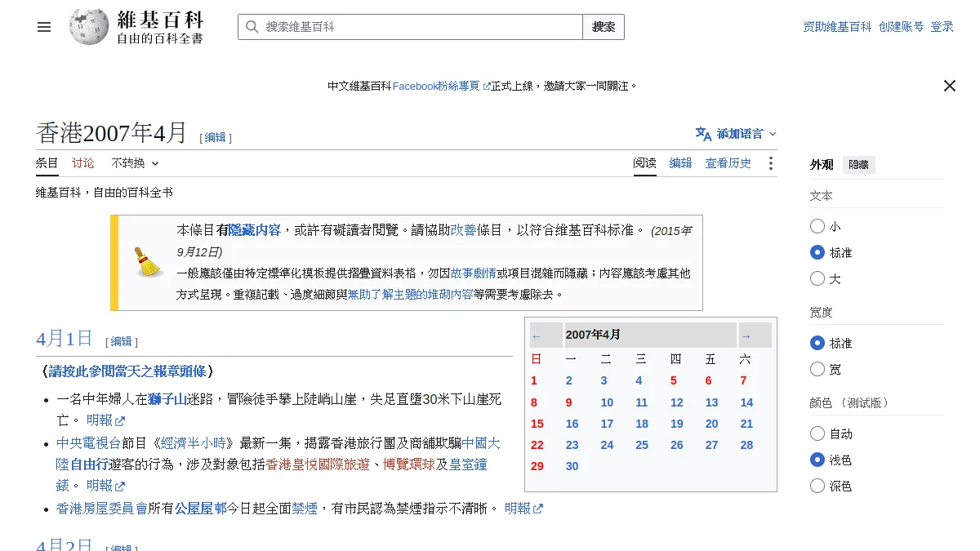
Task: Select wide width option
Action: point(817,369)
